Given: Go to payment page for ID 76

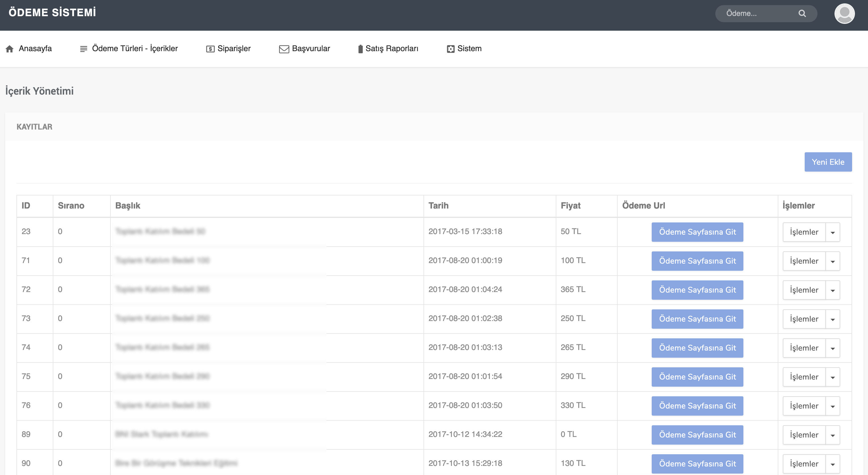Looking at the screenshot, I should (x=697, y=406).
